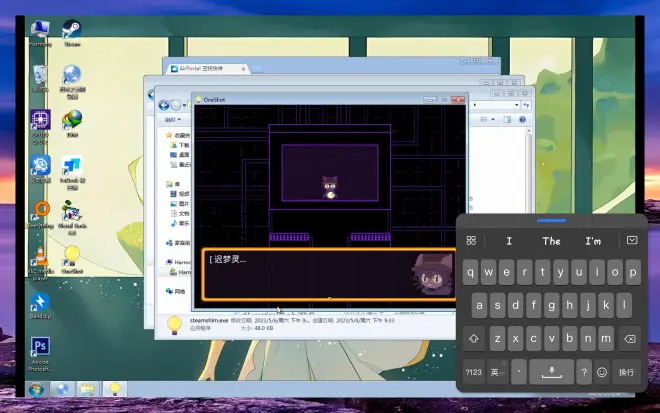The image size is (660, 413).
Task: Tap the period key on keyboard
Action: (x=519, y=372)
